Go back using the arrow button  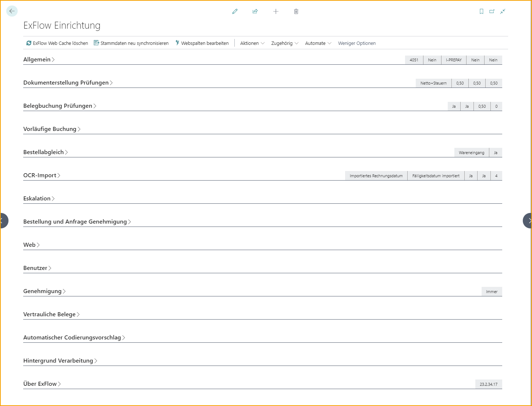(12, 11)
